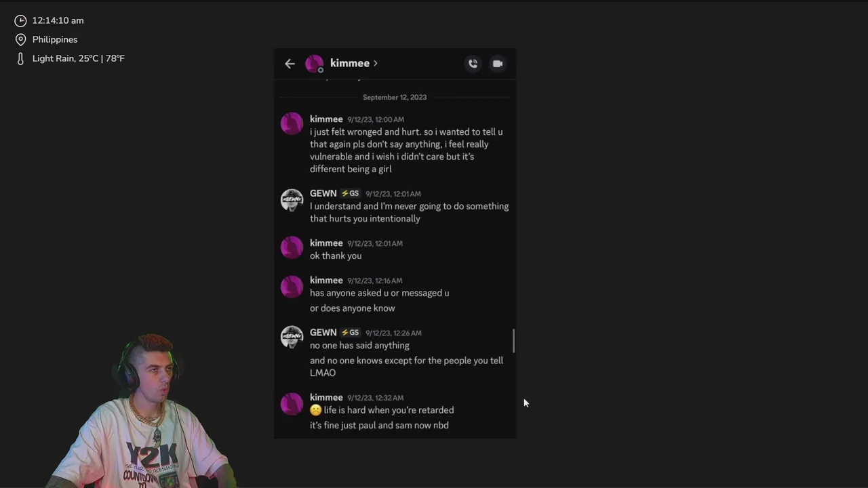Viewport: 868px width, 488px height.
Task: Click the September 12, 2023 date divider
Action: pyautogui.click(x=395, y=98)
